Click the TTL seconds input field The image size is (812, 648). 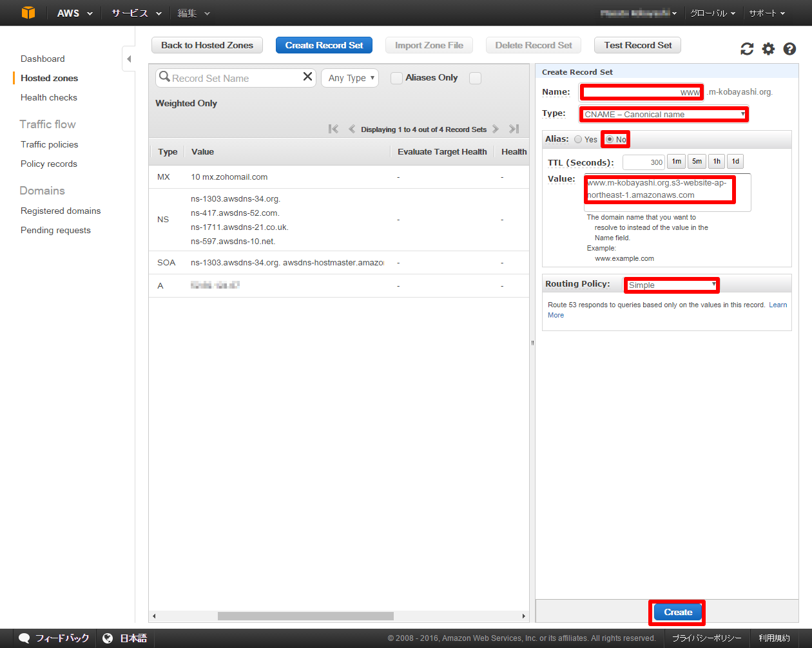pyautogui.click(x=644, y=162)
